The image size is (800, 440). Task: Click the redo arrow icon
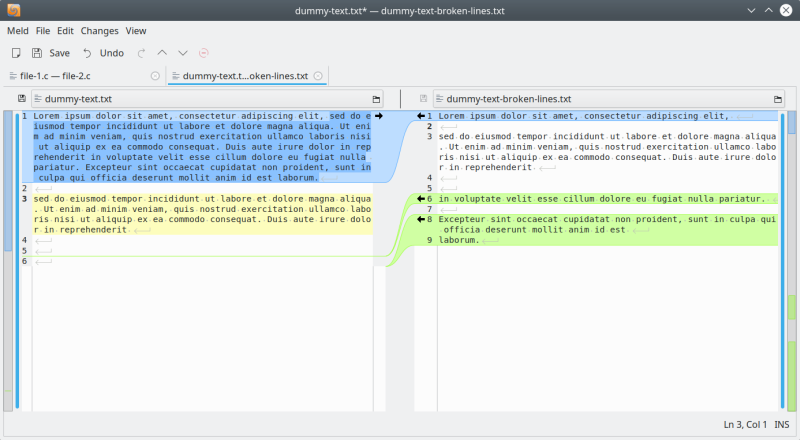click(141, 53)
